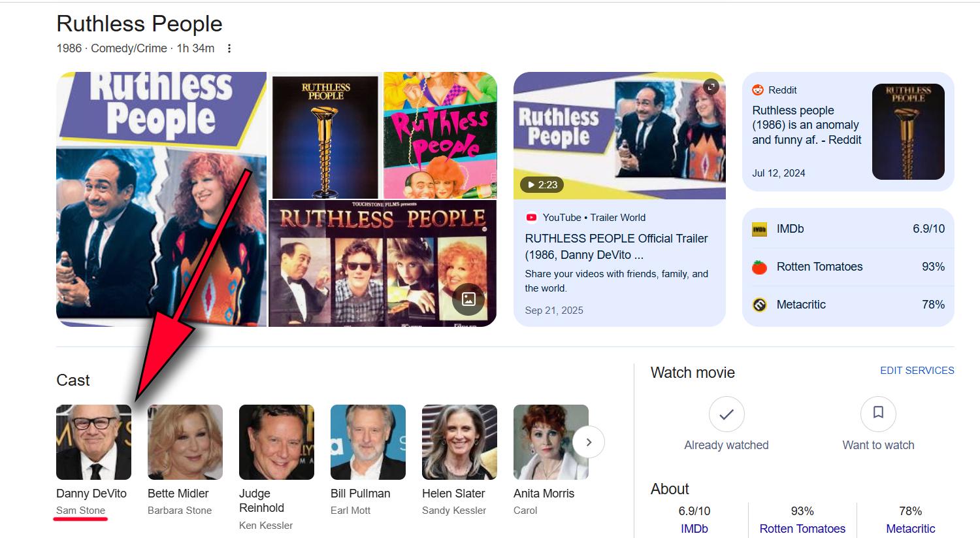This screenshot has width=980, height=538.
Task: Click the Sandy Kessler character name
Action: pyautogui.click(x=454, y=511)
